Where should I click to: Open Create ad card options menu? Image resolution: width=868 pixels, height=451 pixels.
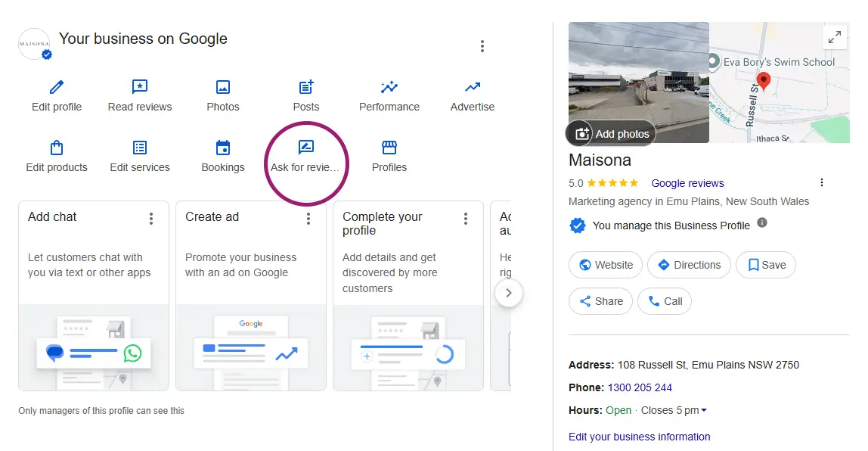308,219
